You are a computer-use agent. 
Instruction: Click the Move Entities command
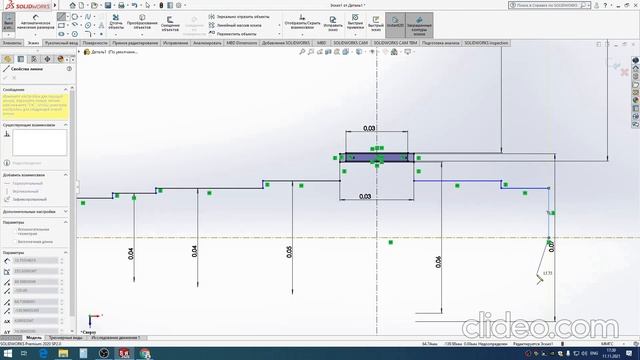233,34
